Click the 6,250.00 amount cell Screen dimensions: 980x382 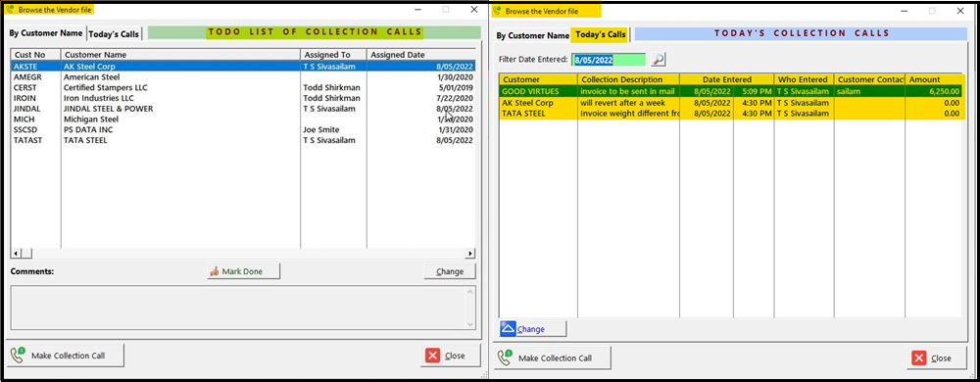(x=933, y=92)
